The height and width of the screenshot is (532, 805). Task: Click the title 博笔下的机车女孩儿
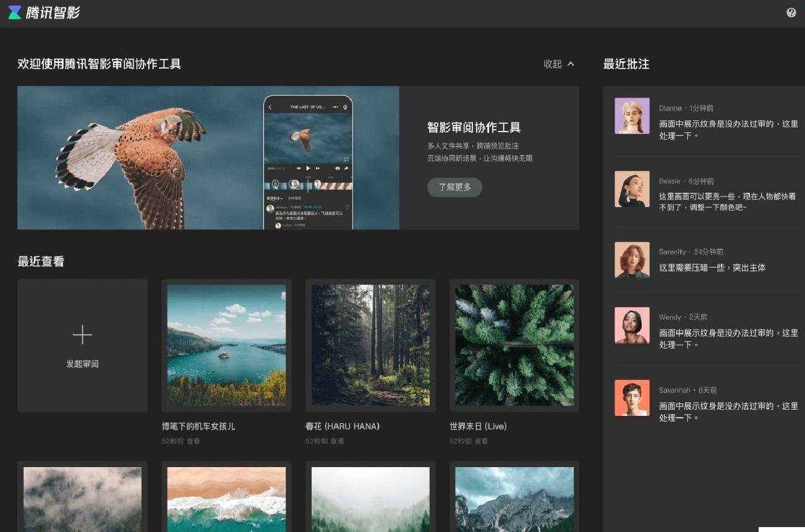tap(198, 426)
